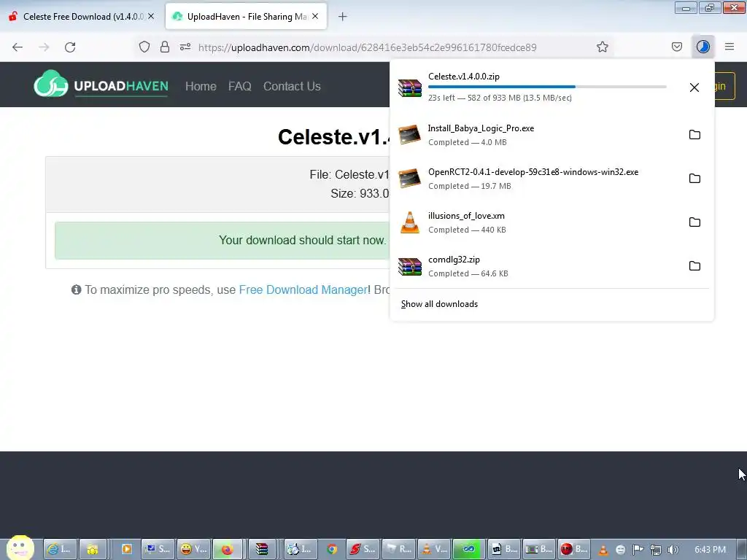Viewport: 747px width, 560px height.
Task: Reload the current page
Action: click(x=70, y=47)
